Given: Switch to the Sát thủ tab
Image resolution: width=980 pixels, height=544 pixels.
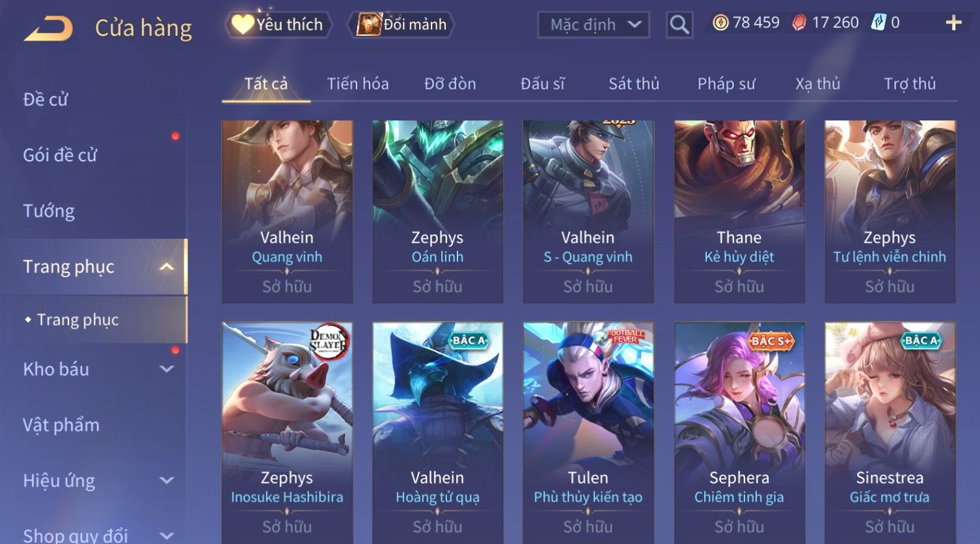Looking at the screenshot, I should tap(634, 84).
